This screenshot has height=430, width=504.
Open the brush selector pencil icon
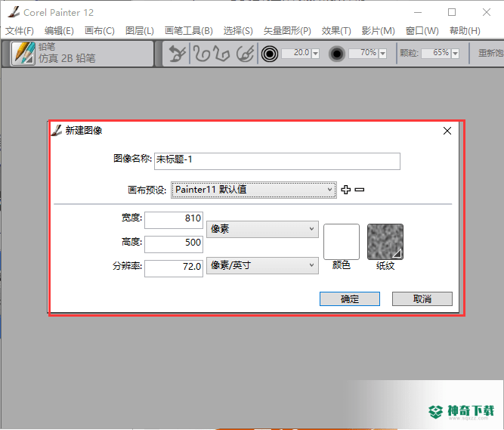(23, 53)
